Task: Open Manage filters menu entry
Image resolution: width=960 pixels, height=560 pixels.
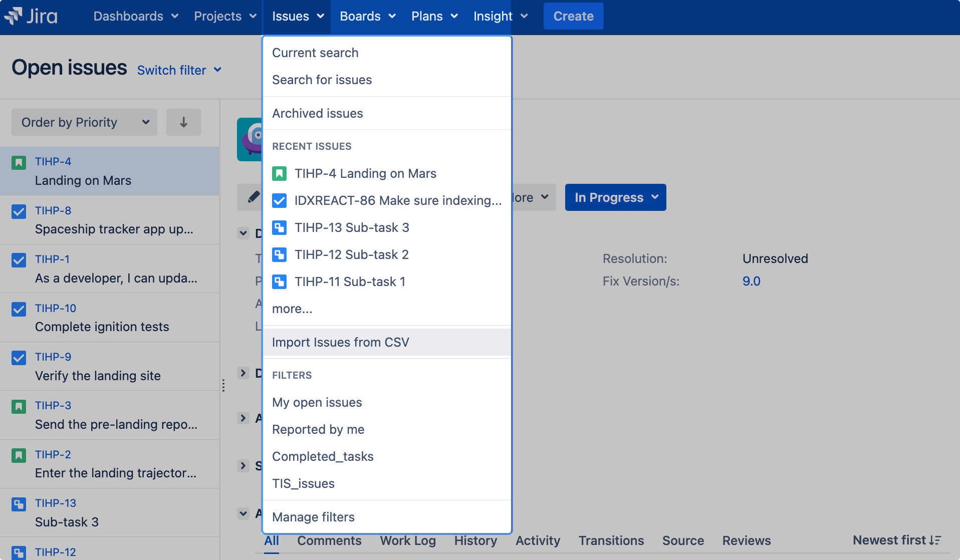Action: [313, 517]
